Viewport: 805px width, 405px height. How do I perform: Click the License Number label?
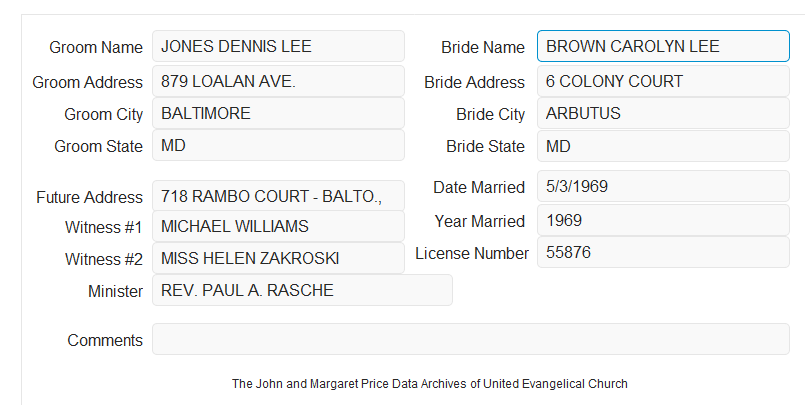(472, 253)
